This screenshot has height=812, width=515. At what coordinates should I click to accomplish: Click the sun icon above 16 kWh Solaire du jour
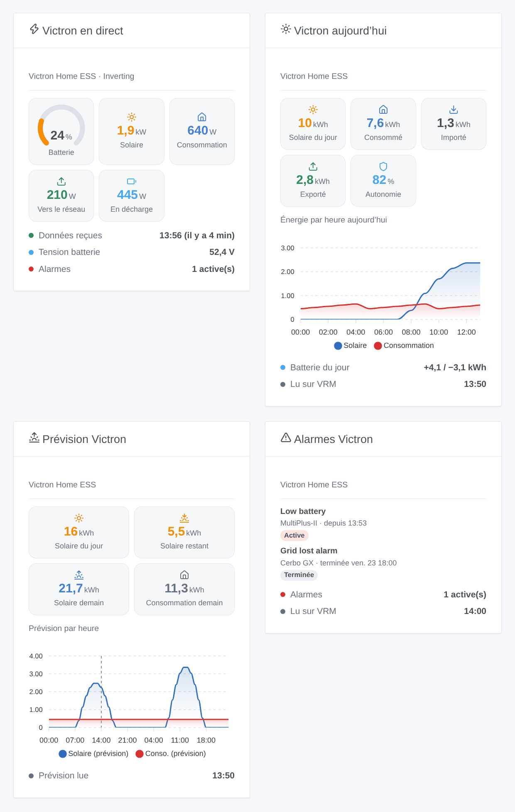tap(79, 518)
